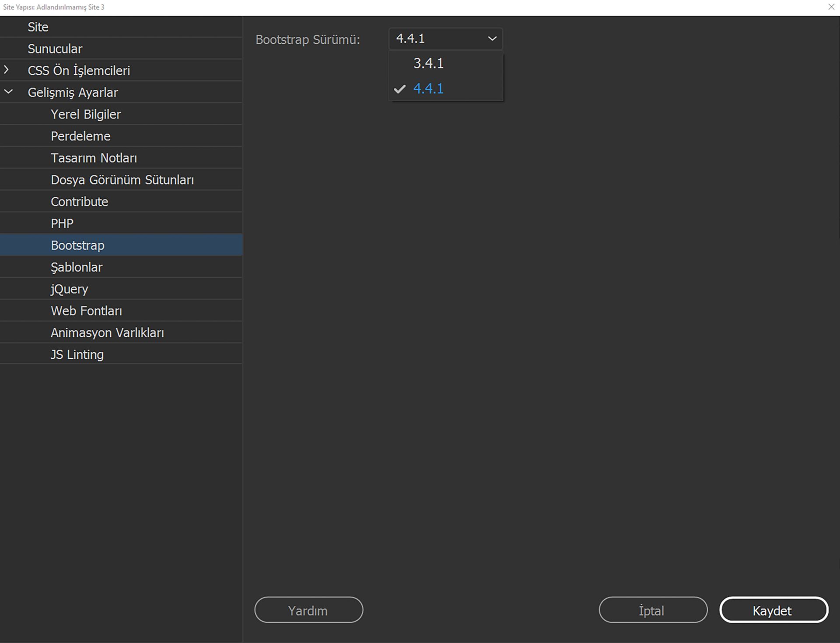Open the Sunucular settings page
The width and height of the screenshot is (840, 643).
[55, 49]
